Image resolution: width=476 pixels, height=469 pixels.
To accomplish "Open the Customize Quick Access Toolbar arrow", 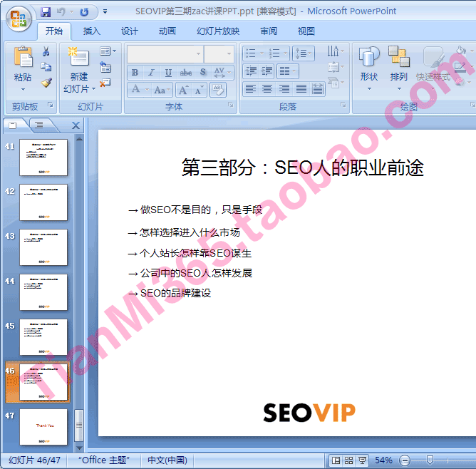I will (x=105, y=12).
